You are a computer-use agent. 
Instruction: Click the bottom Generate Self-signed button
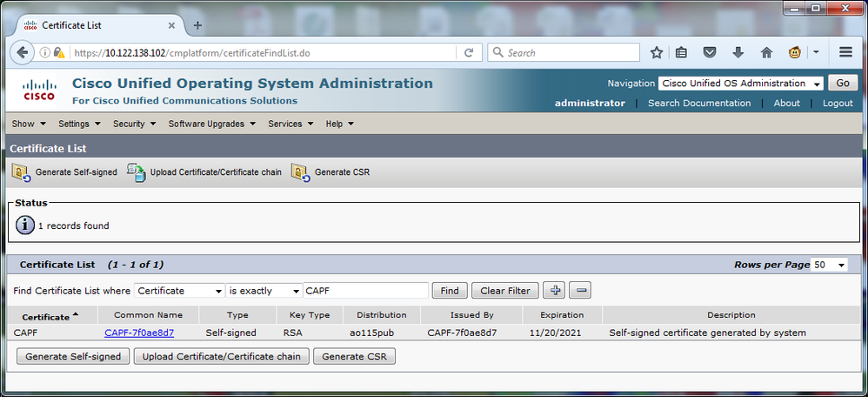click(x=73, y=356)
